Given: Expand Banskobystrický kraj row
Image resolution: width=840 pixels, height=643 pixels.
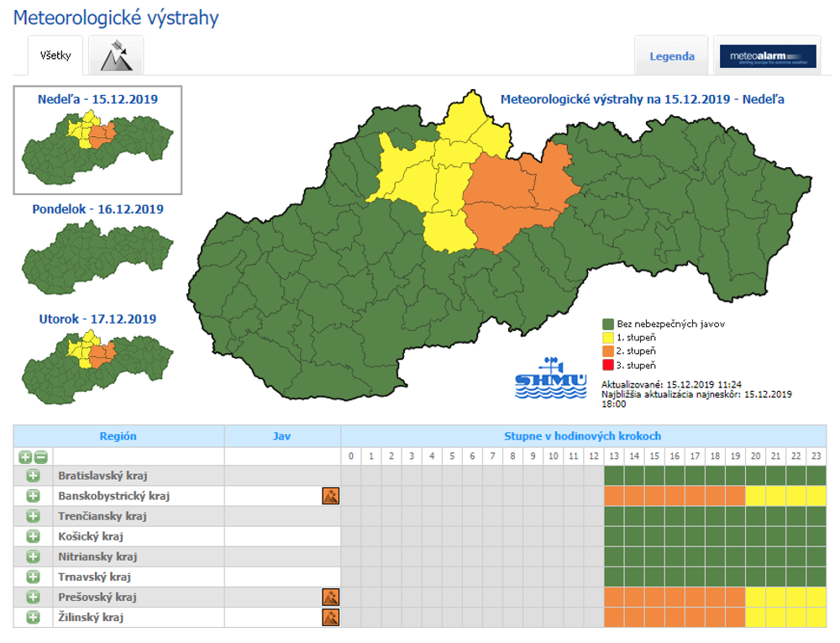Looking at the screenshot, I should coord(33,496).
